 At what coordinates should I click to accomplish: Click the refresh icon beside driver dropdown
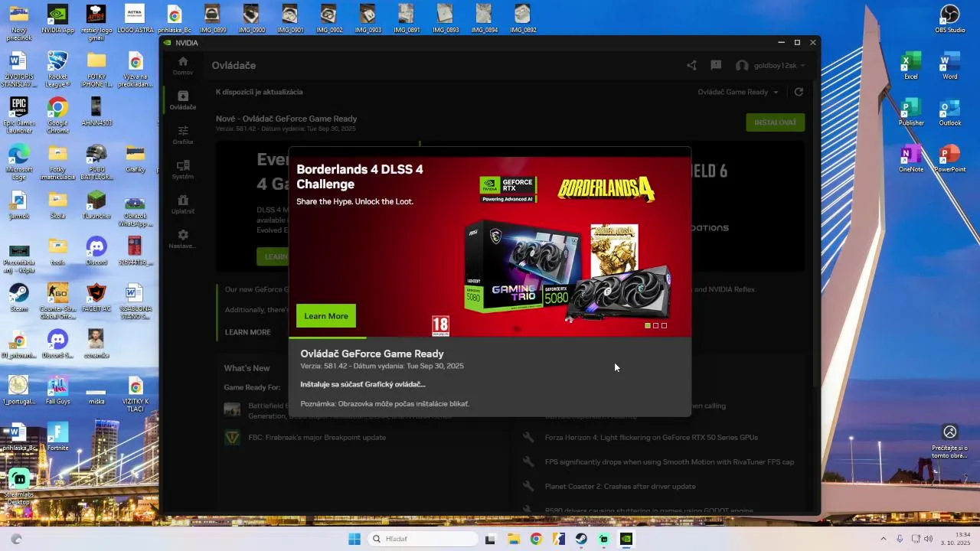click(799, 92)
